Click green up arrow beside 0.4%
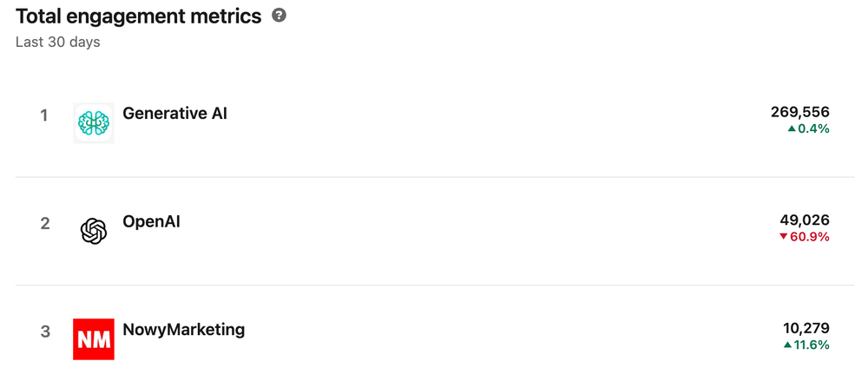The height and width of the screenshot is (381, 868). tap(792, 128)
